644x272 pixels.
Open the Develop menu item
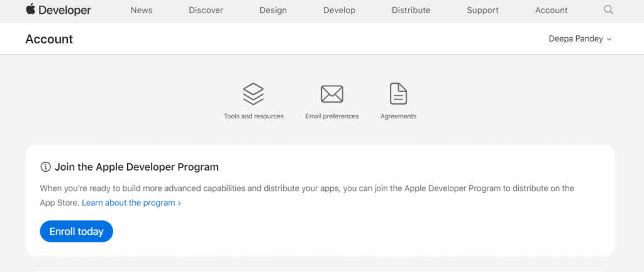(339, 10)
